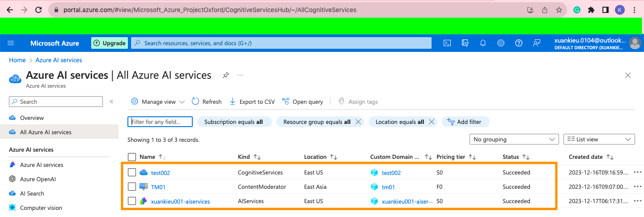The height and width of the screenshot is (217, 644).
Task: Click Export to CSV
Action: point(252,102)
